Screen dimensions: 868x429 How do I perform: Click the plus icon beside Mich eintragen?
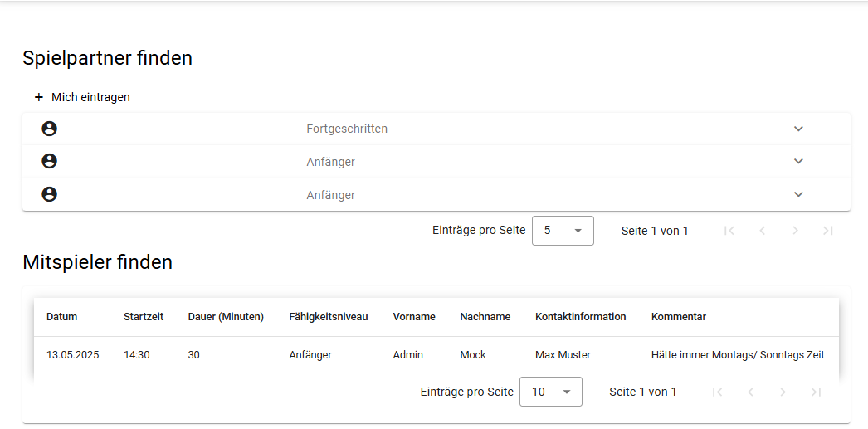39,97
